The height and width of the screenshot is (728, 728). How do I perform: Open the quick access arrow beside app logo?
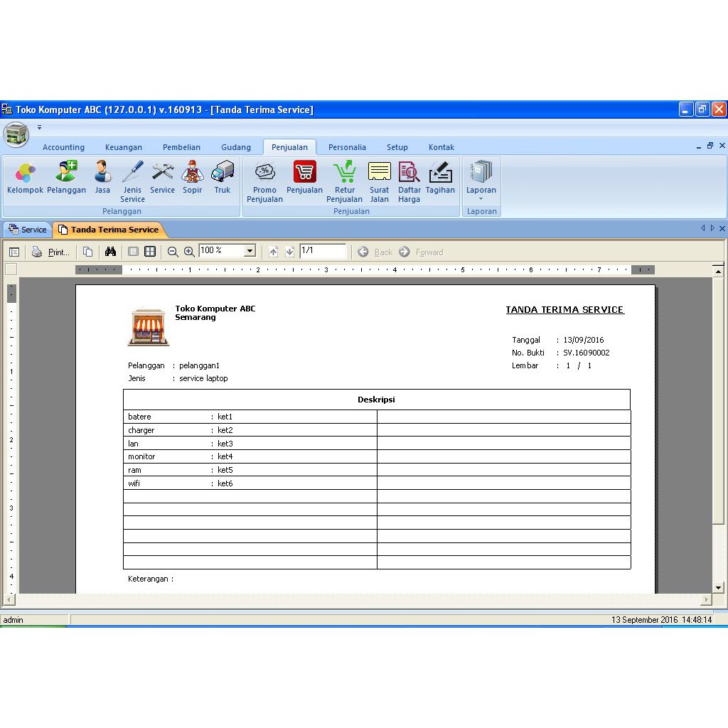[x=39, y=128]
